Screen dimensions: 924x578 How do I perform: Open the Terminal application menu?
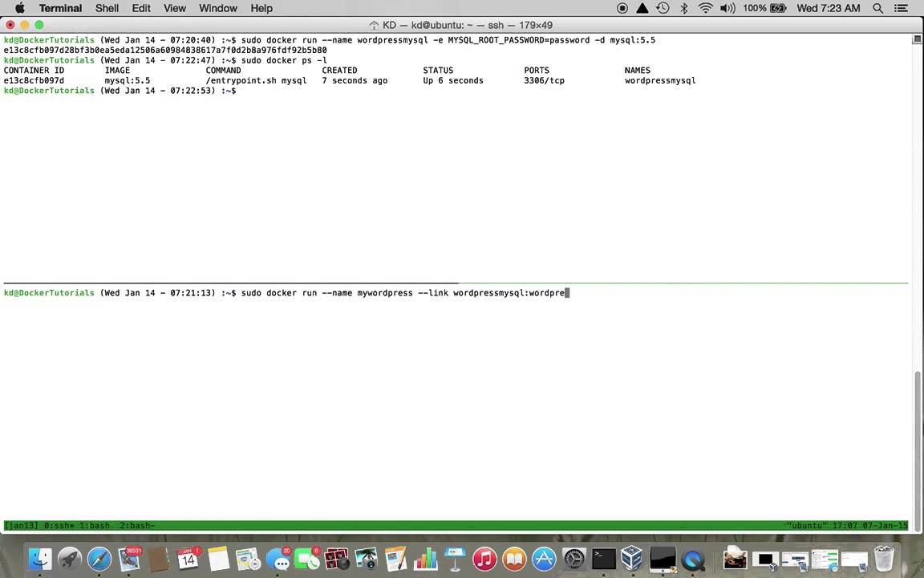click(x=61, y=8)
